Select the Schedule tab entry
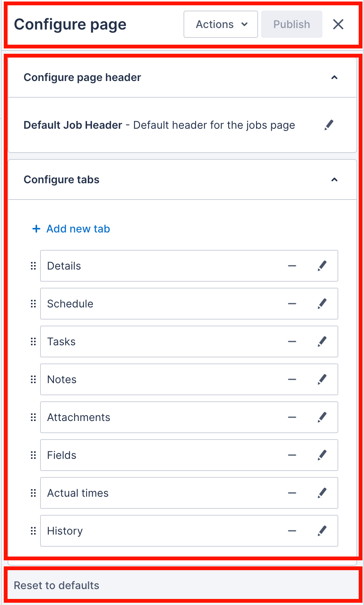 (x=151, y=304)
